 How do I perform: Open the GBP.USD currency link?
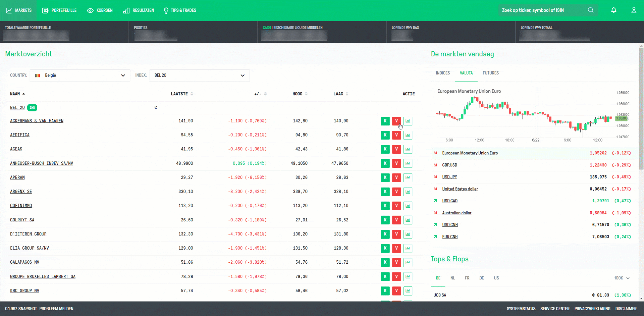[449, 165]
